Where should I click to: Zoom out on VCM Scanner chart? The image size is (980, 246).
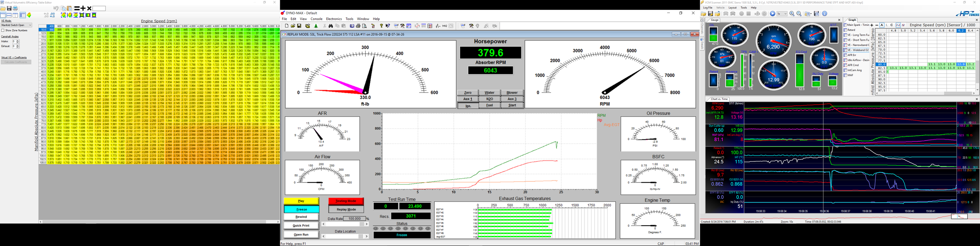click(x=799, y=13)
